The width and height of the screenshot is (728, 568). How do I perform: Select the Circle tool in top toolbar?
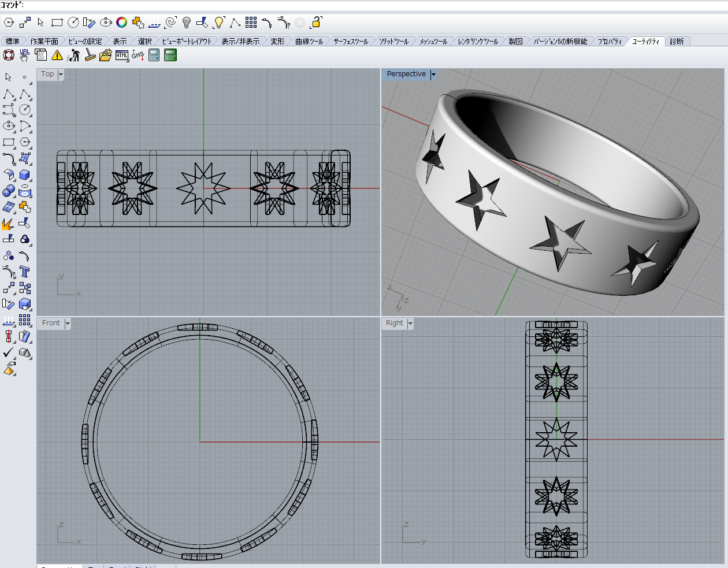(x=73, y=23)
